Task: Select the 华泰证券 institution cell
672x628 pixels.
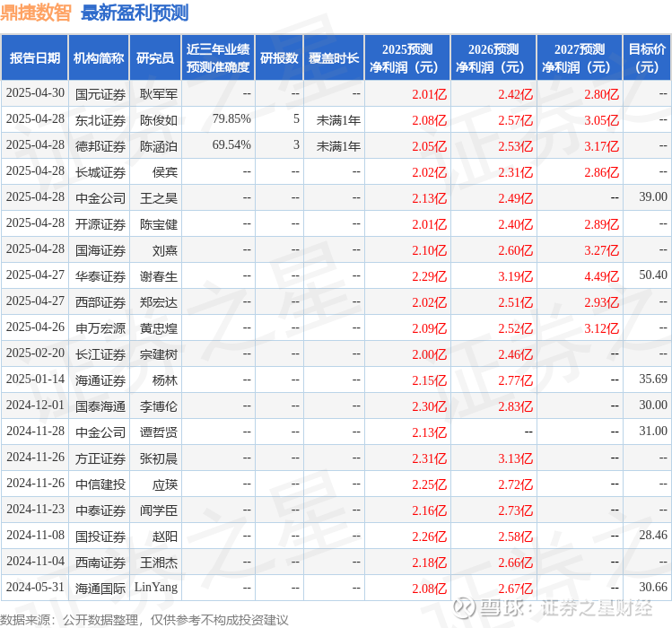Action: pyautogui.click(x=100, y=276)
